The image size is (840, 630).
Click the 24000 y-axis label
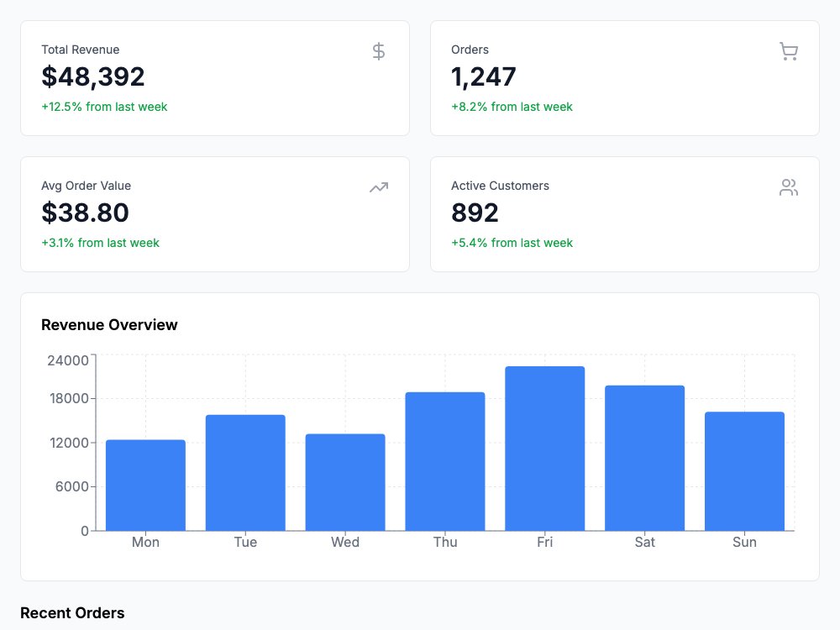(x=68, y=360)
